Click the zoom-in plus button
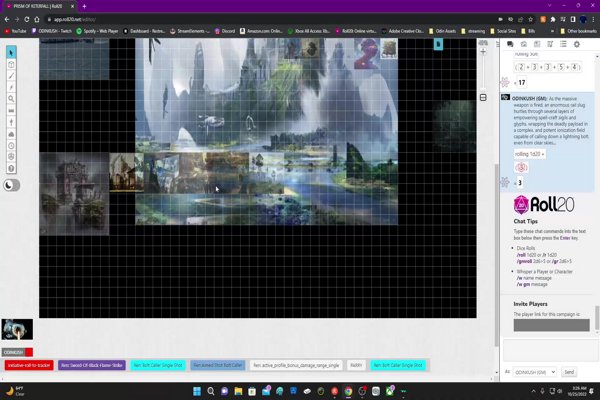The height and width of the screenshot is (400, 600). click(x=483, y=51)
